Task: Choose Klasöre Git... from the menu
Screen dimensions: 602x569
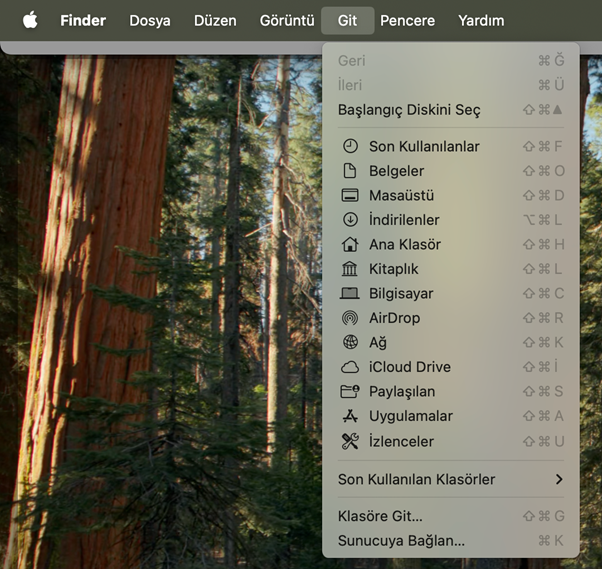Action: click(380, 516)
